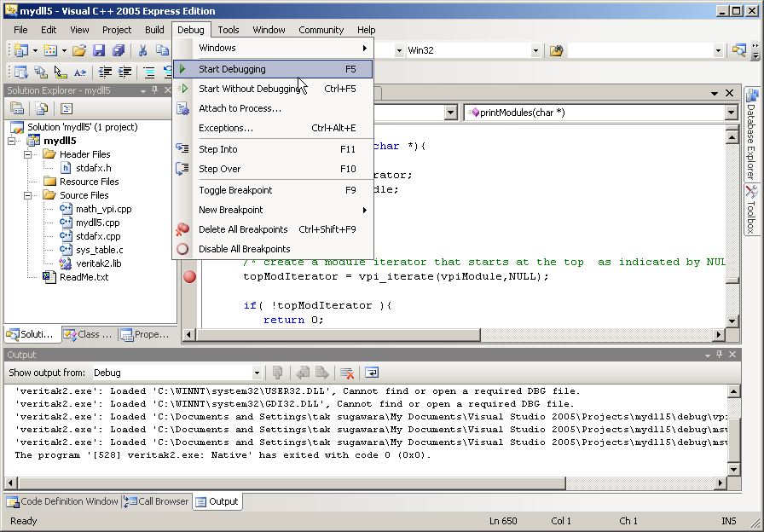Choose Delete All Breakpoints menu item
This screenshot has height=532, width=764.
tap(273, 229)
